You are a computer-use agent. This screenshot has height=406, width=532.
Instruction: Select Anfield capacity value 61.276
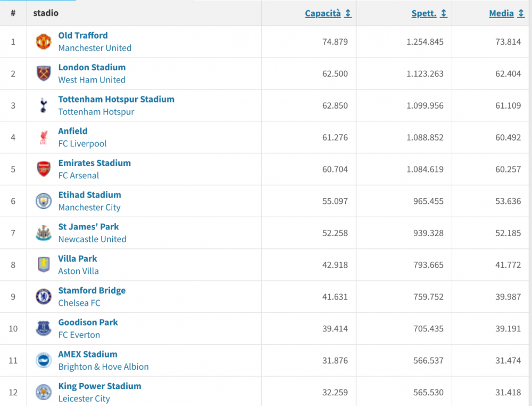click(x=335, y=137)
